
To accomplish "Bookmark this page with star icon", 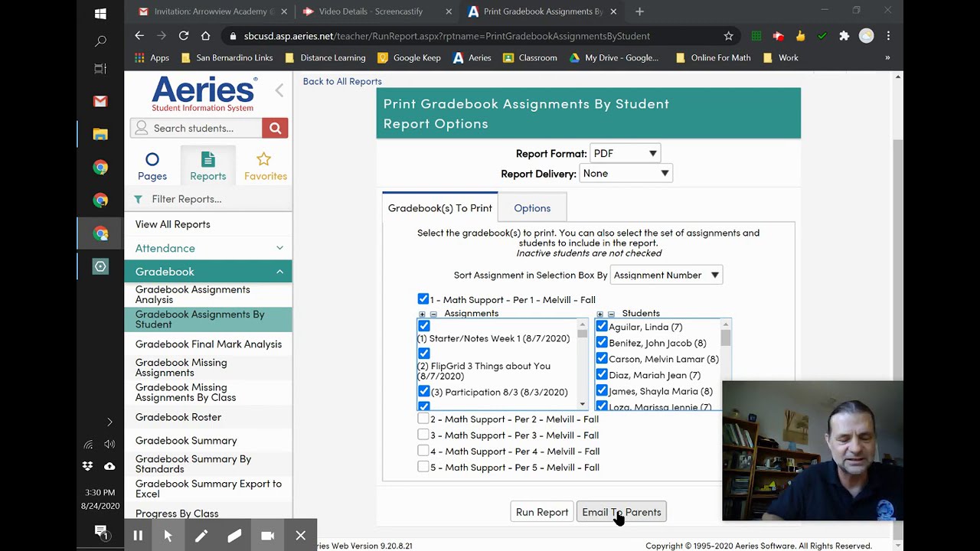I will tap(728, 36).
